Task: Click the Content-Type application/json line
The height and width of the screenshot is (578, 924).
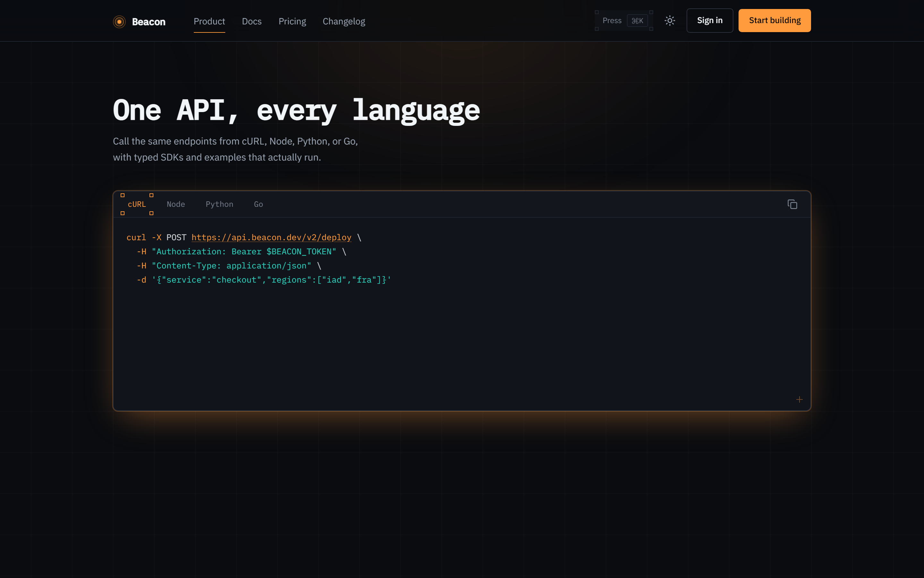Action: (x=229, y=266)
